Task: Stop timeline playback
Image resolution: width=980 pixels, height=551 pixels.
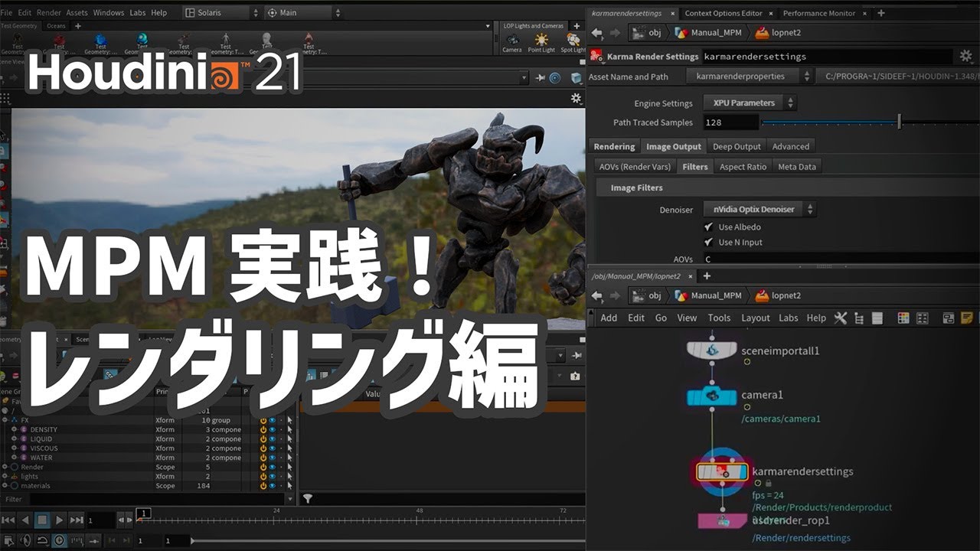Action: [x=42, y=520]
